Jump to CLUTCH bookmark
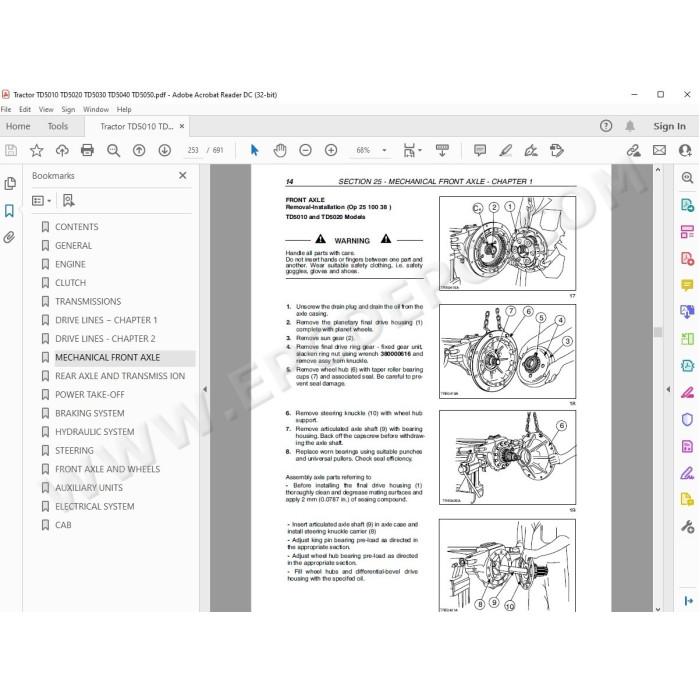Screen dimensions: 700x700 (x=71, y=283)
